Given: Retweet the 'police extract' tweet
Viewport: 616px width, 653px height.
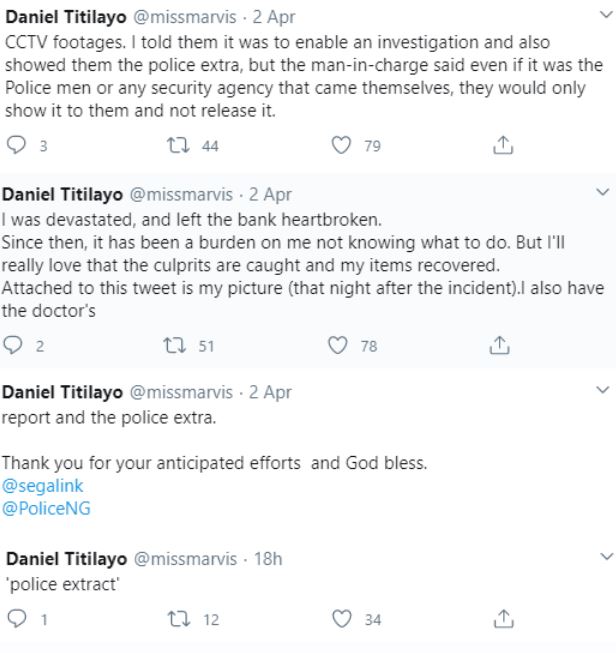Looking at the screenshot, I should pyautogui.click(x=176, y=619).
